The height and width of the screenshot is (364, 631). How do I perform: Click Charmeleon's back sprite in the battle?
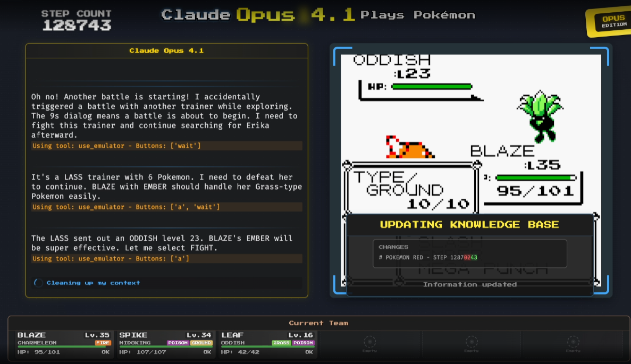pyautogui.click(x=409, y=147)
